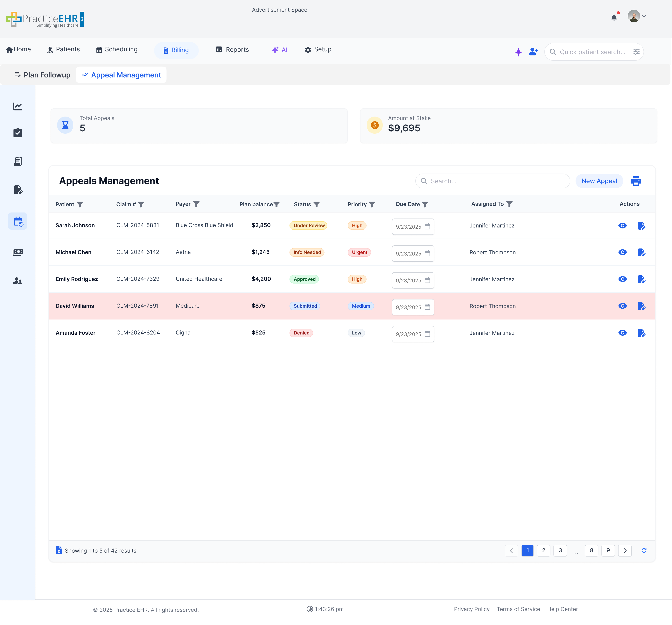672x625 pixels.
Task: Refresh the appeals table
Action: pos(644,550)
